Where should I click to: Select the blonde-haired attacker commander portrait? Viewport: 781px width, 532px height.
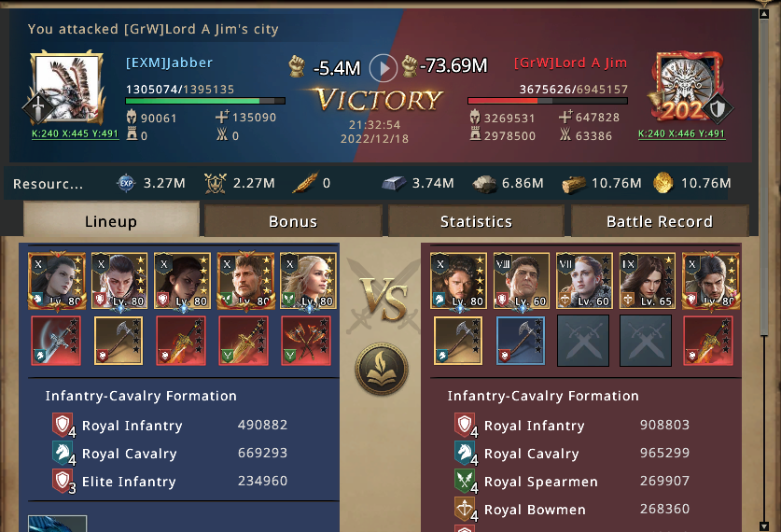[308, 281]
